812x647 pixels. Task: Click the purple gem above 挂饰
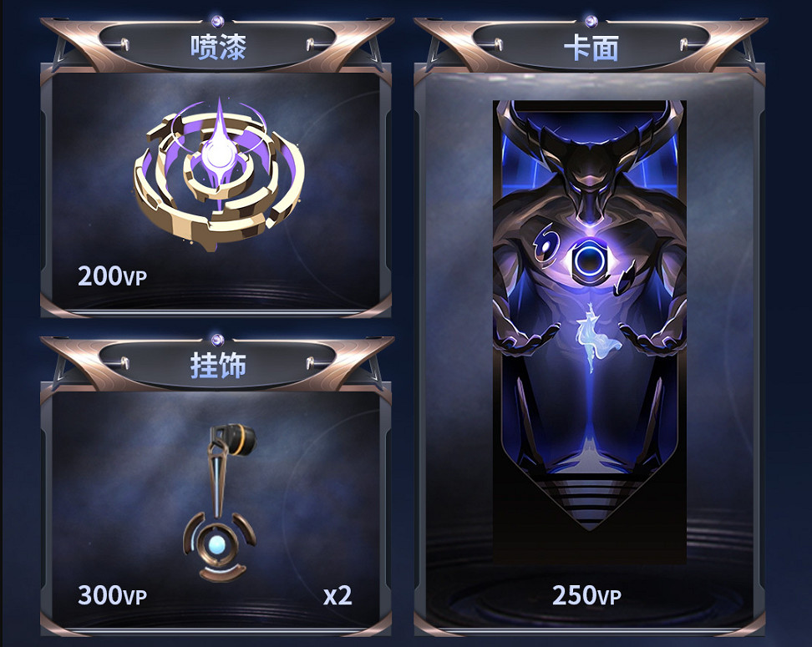[x=218, y=340]
